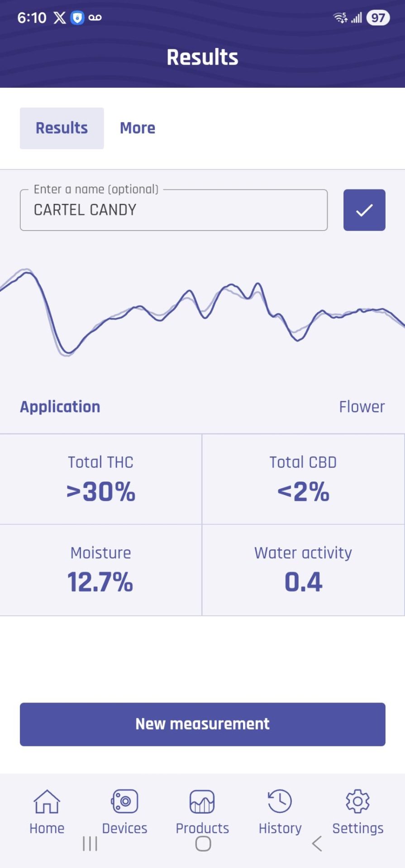This screenshot has width=405, height=868.
Task: Tap the Flower application value
Action: point(362,406)
